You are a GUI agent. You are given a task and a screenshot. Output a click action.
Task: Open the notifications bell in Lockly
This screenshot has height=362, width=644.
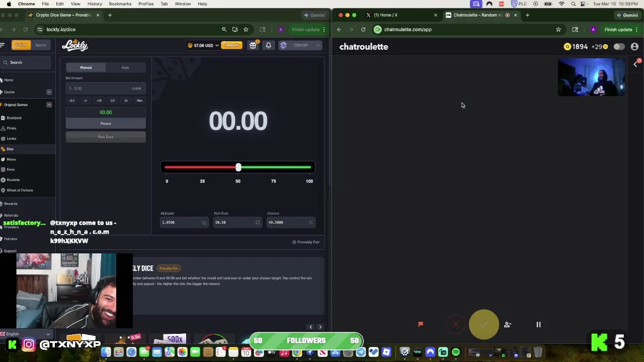(268, 45)
